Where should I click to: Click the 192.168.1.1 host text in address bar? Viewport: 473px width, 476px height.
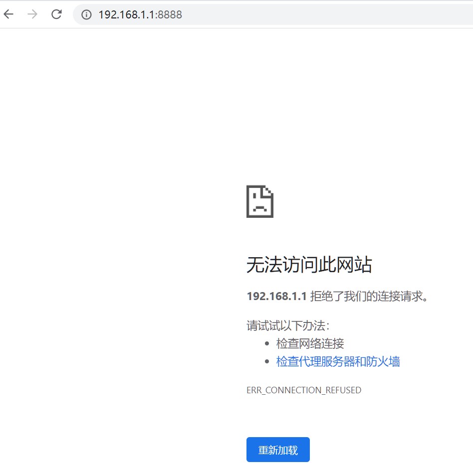127,14
